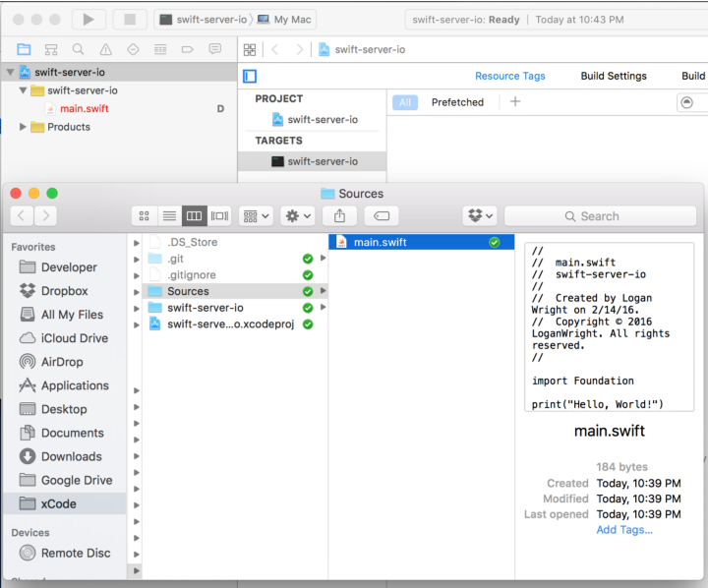Open the Breakpoint navigator icon
This screenshot has height=588, width=708.
tap(188, 49)
